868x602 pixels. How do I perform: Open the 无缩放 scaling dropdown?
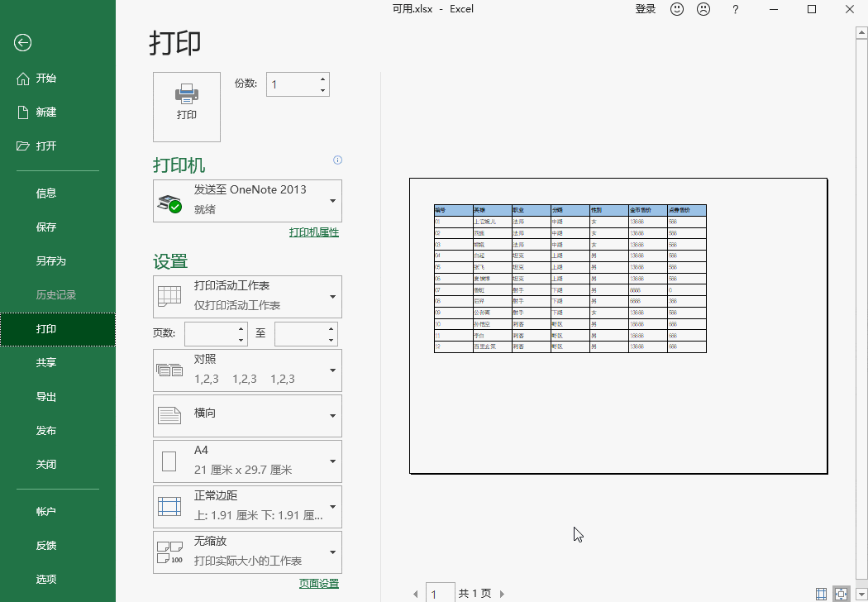(247, 552)
